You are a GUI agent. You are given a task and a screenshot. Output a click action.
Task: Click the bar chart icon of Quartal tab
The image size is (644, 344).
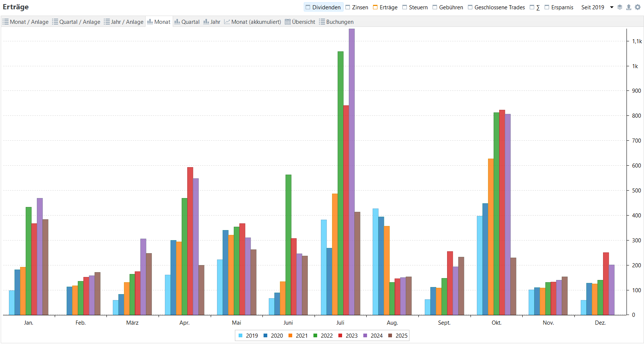click(x=177, y=22)
